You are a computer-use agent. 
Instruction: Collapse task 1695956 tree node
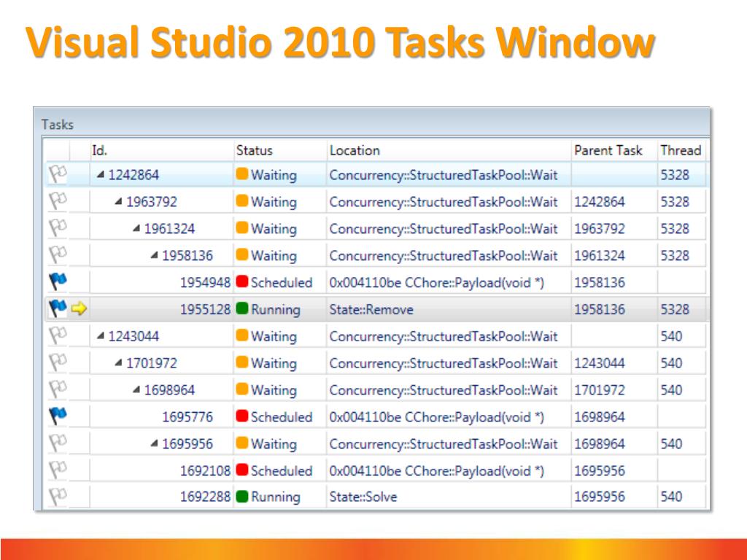pyautogui.click(x=154, y=444)
